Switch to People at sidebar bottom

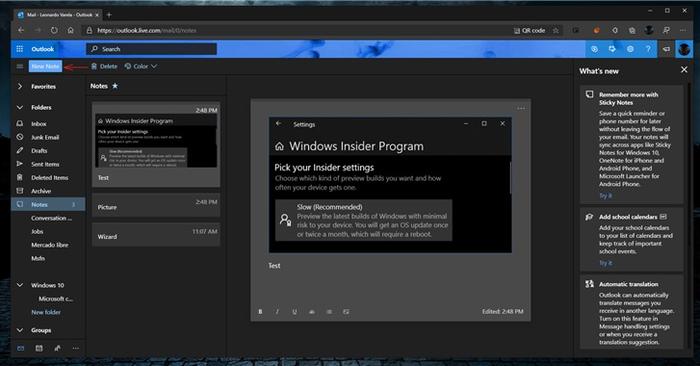point(58,349)
